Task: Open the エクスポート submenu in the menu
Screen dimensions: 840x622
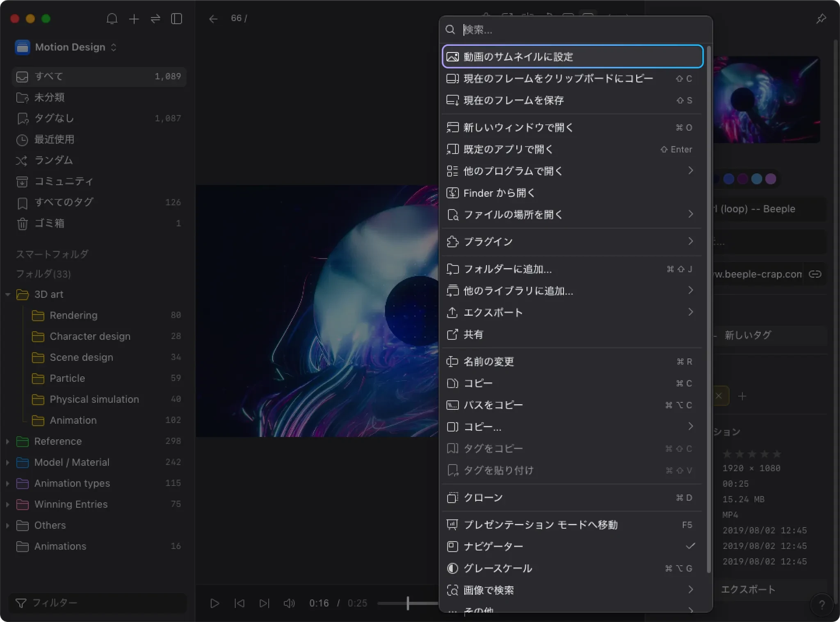Action: 573,312
